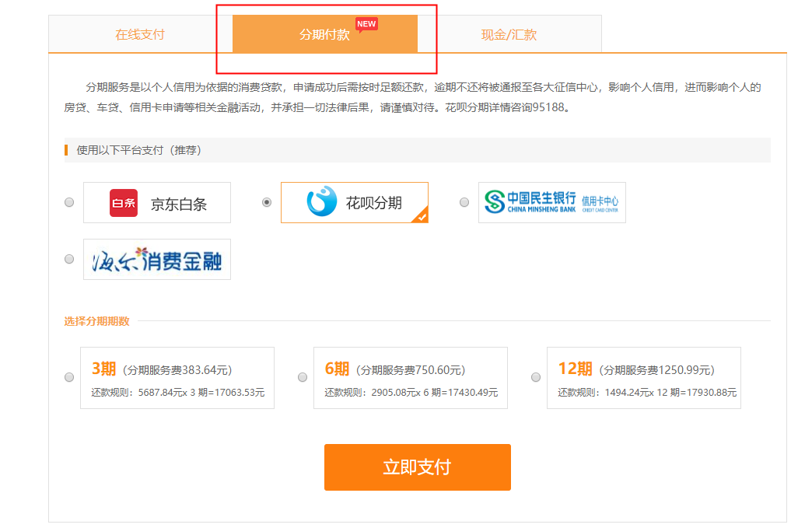Click the NEW badge on the installment tab

tap(365, 23)
